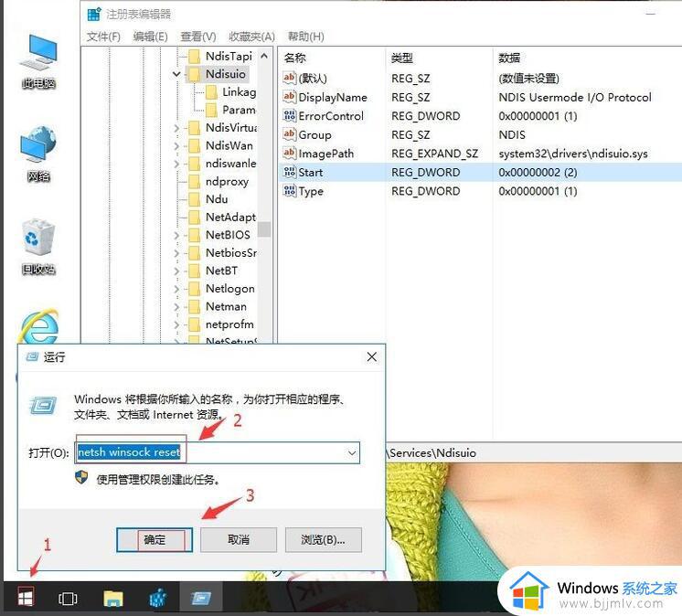The image size is (682, 616).
Task: Click the NDIS Usermode I/O Protocol data cell
Action: 575,97
